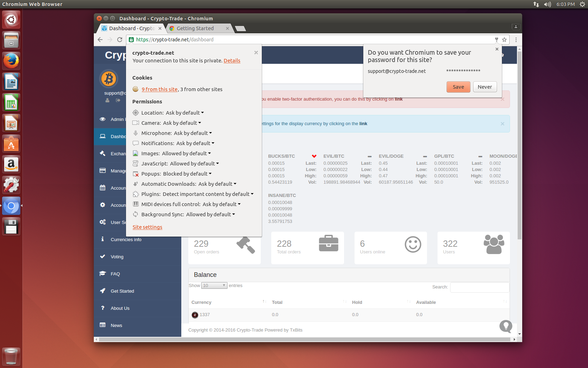This screenshot has height=368, width=588.
Task: Click the vertical page scrollbar
Action: click(519, 145)
